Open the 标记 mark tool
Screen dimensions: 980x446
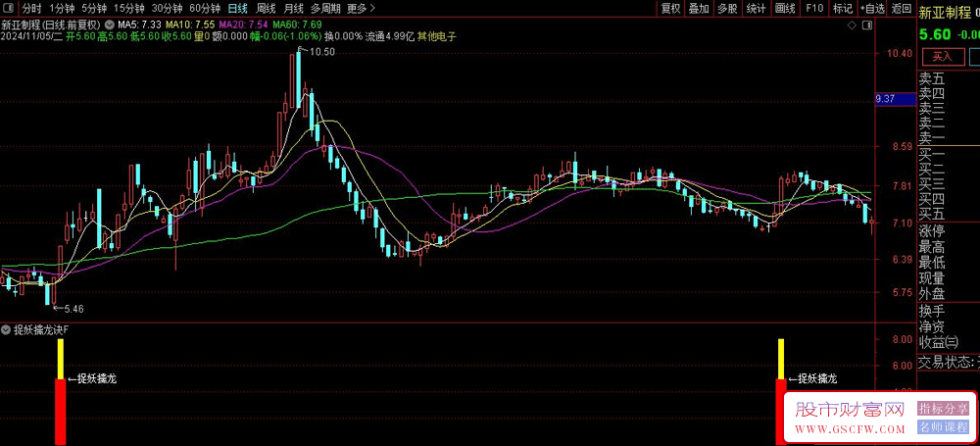(843, 8)
